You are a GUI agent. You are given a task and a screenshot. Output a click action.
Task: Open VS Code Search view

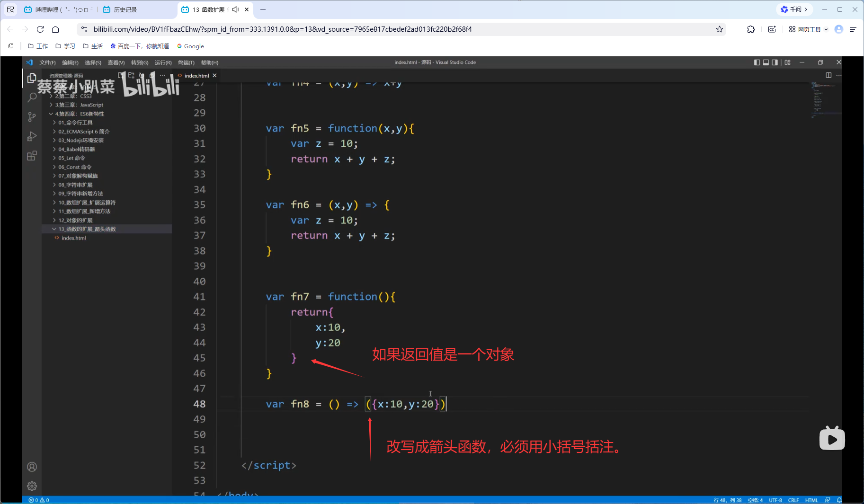click(x=32, y=97)
